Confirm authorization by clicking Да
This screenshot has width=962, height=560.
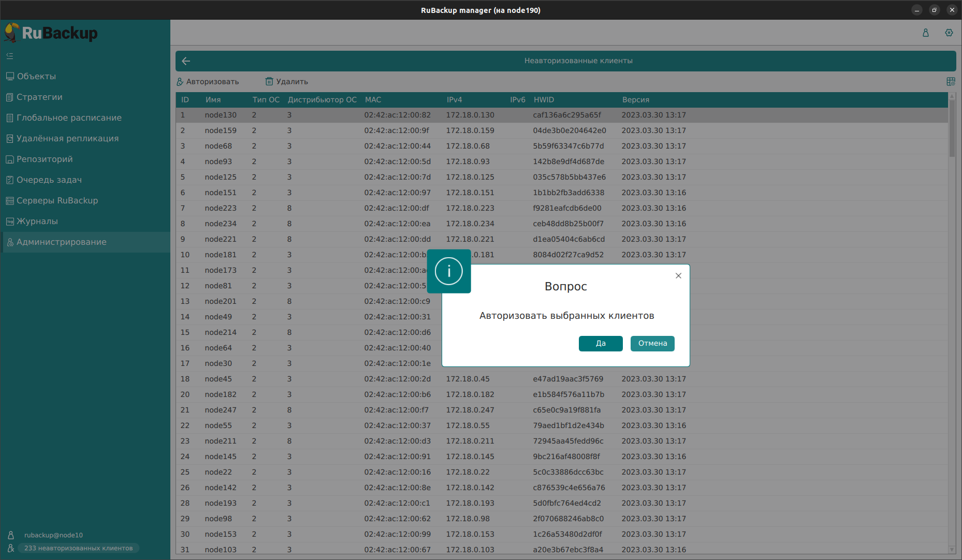click(x=600, y=344)
